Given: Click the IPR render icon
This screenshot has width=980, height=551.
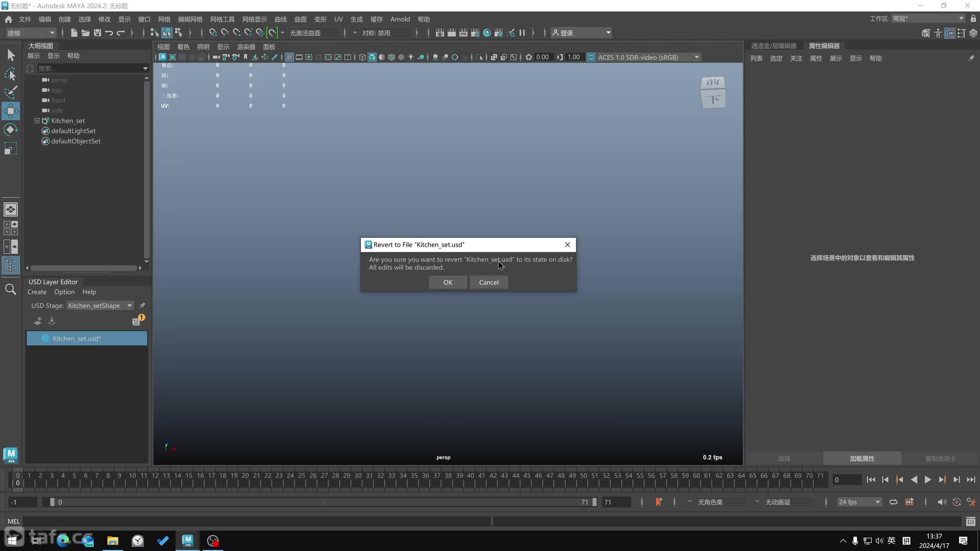Looking at the screenshot, I should tap(463, 33).
